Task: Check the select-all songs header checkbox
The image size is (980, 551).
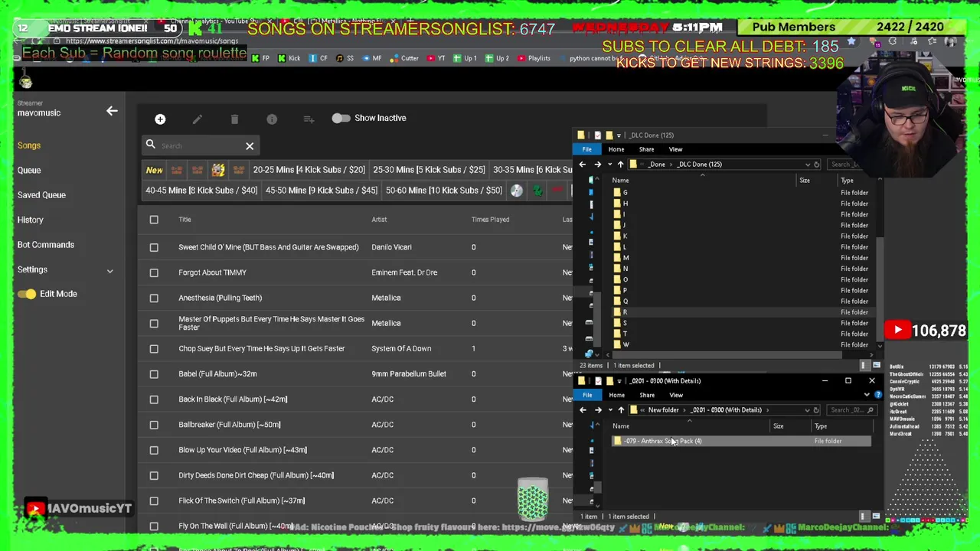Action: (x=154, y=220)
